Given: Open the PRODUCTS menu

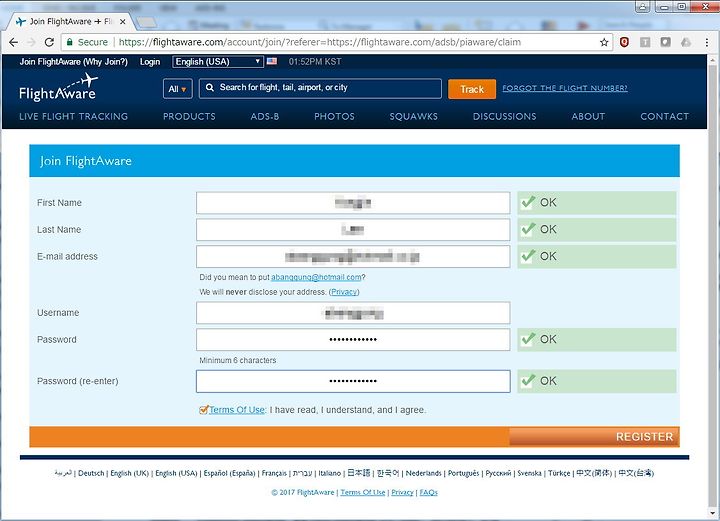Looking at the screenshot, I should (189, 117).
